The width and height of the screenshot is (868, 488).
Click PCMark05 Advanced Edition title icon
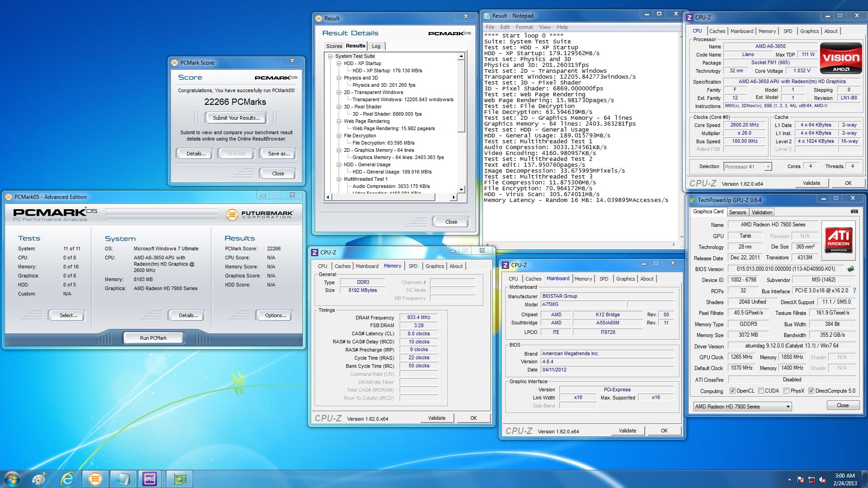point(9,197)
